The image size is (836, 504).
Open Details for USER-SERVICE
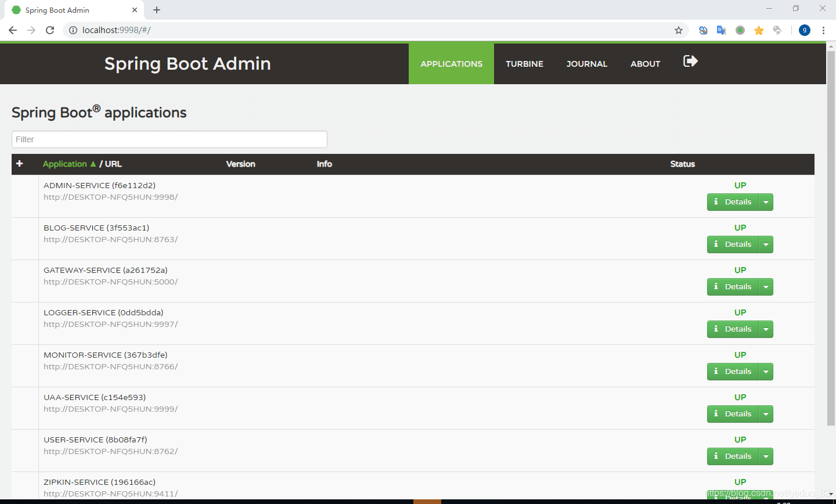tap(733, 456)
